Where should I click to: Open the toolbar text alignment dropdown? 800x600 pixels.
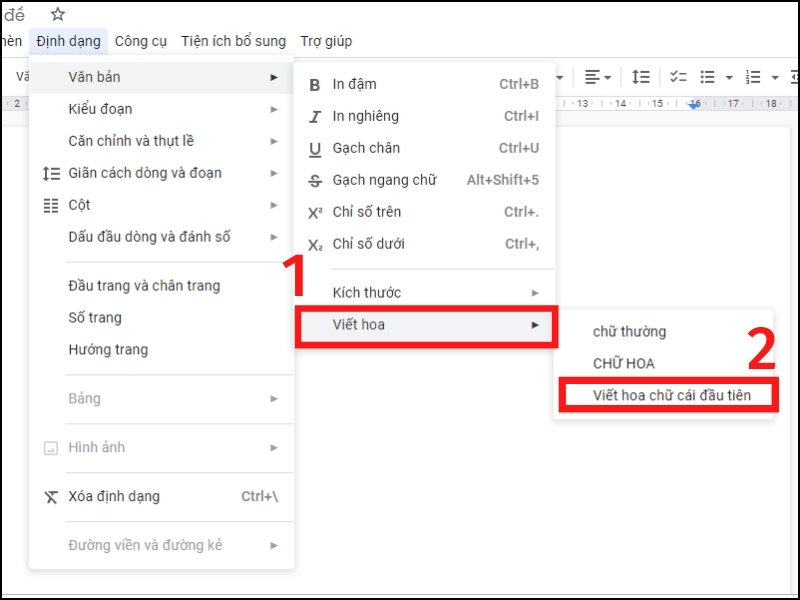597,77
